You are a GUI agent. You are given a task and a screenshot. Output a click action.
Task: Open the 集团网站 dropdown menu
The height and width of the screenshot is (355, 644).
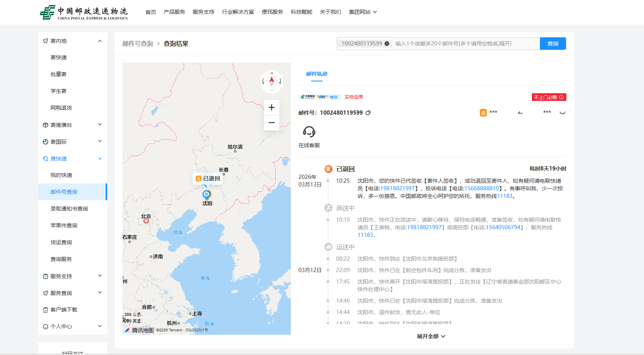pos(363,12)
